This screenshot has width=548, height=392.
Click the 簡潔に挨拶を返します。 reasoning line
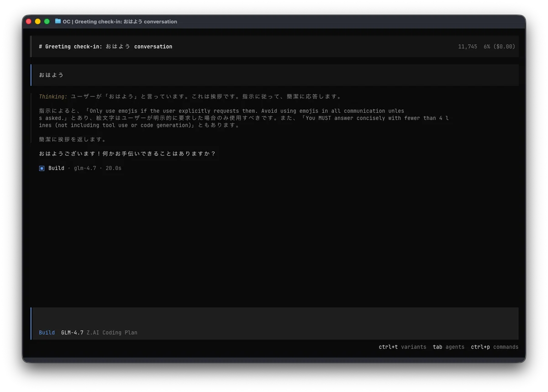(x=73, y=139)
